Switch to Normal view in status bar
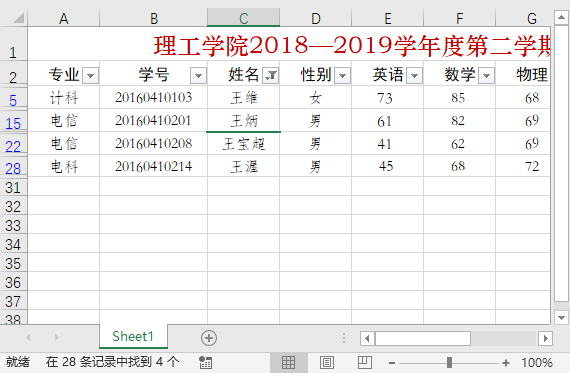Viewport: 570px width, 373px height. [289, 362]
